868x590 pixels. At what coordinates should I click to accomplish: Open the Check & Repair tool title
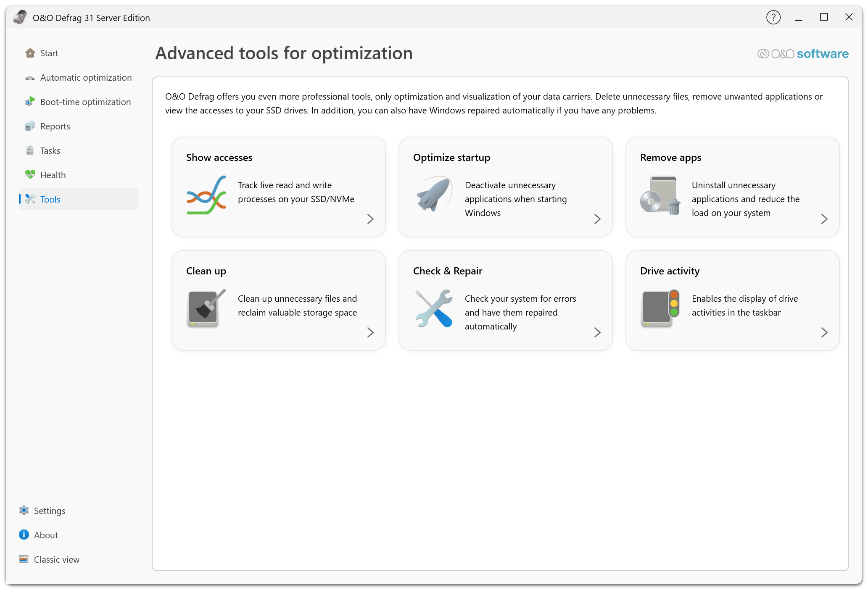pos(448,271)
